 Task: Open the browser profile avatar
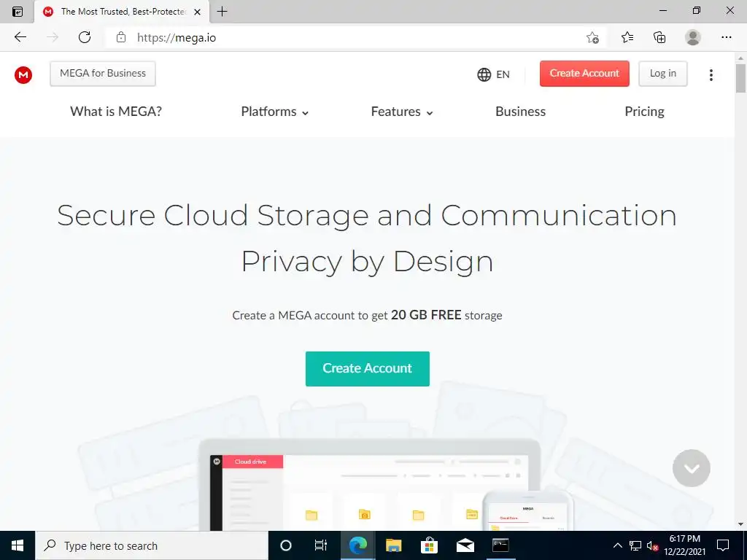pyautogui.click(x=693, y=37)
